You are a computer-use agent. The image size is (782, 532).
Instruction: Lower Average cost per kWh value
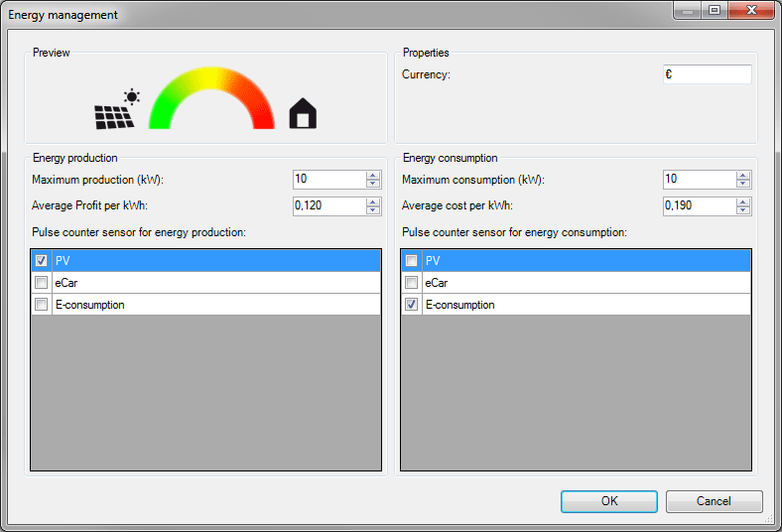click(x=743, y=210)
